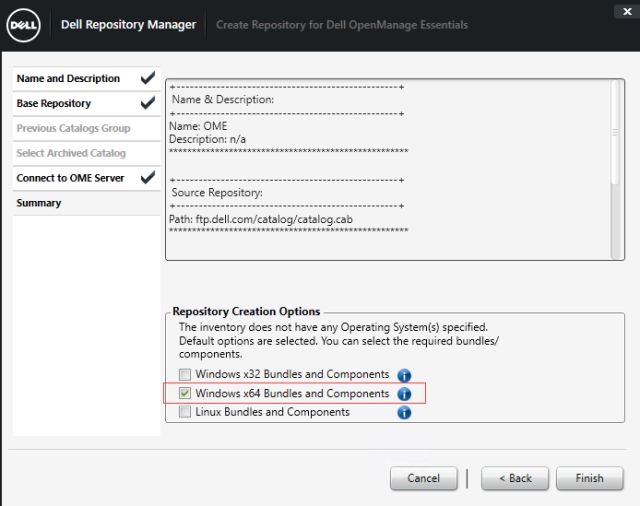Click the checkmark next to Base Repository

tap(148, 103)
